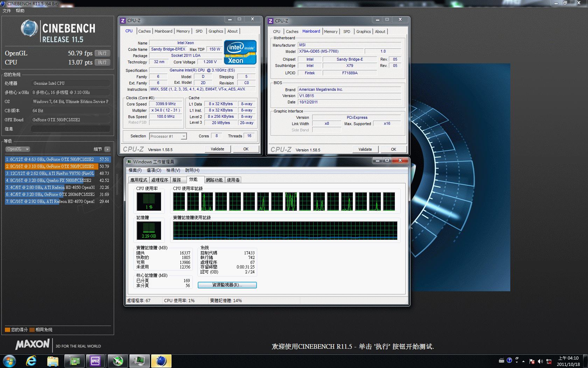Viewport: 588px width, 368px height.
Task: Select ranking row 2 8C/16T @ 3.10 GHz
Action: coord(58,166)
